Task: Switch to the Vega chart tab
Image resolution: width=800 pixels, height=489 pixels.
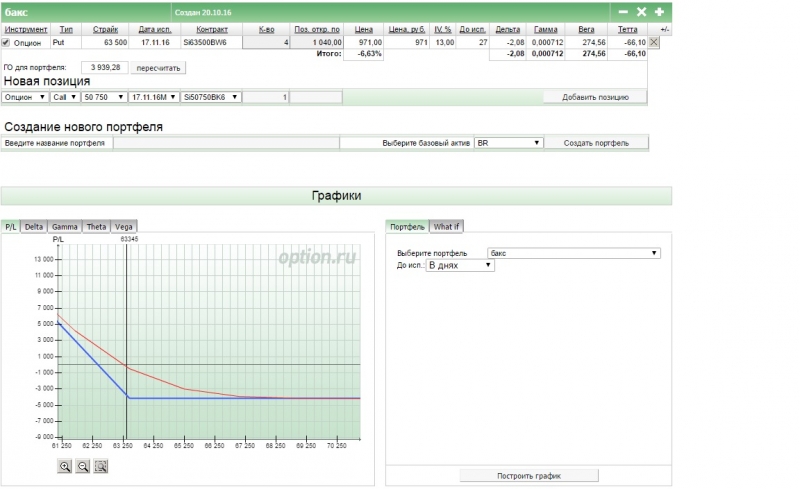Action: (x=123, y=227)
